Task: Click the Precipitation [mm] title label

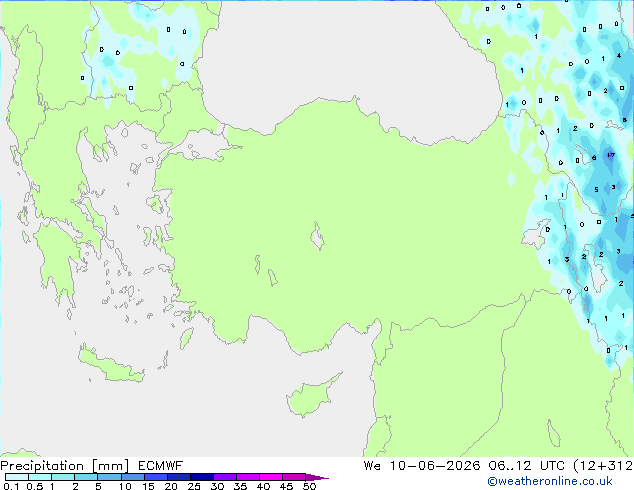Action: [x=65, y=466]
